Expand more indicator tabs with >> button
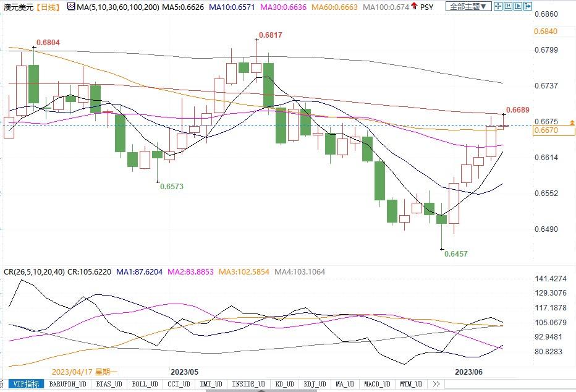Screen dimensions: 576x392 pos(436,384)
